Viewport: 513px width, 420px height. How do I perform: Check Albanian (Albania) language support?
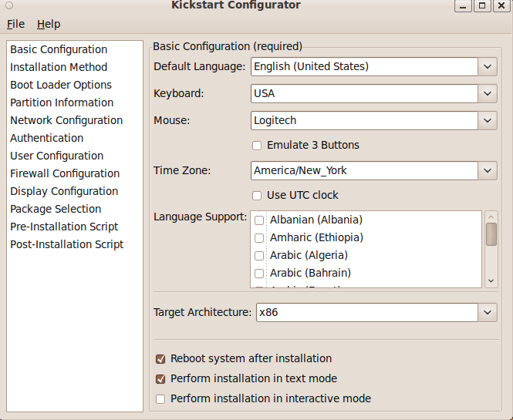click(259, 220)
